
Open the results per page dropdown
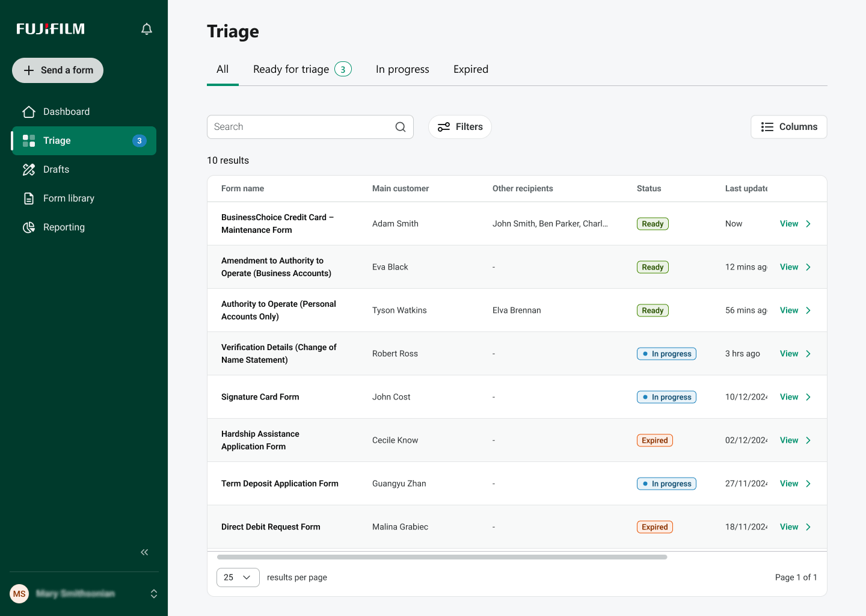click(x=238, y=577)
